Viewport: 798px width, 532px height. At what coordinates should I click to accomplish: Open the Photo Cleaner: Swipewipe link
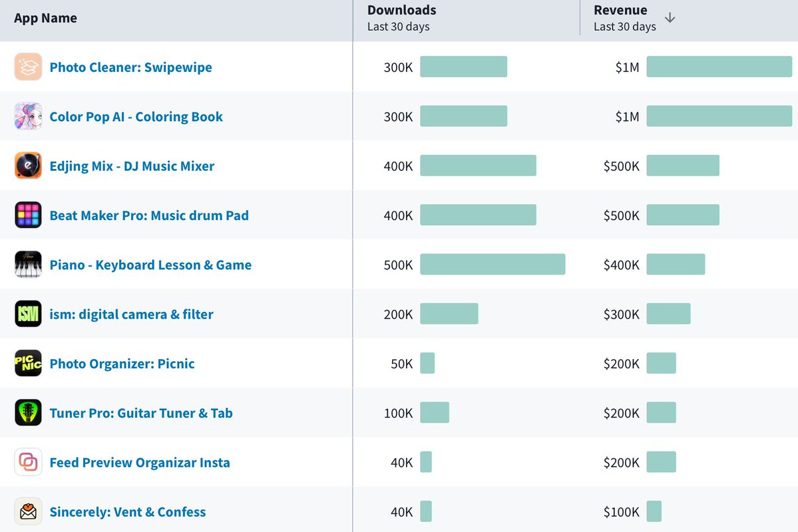click(x=131, y=67)
